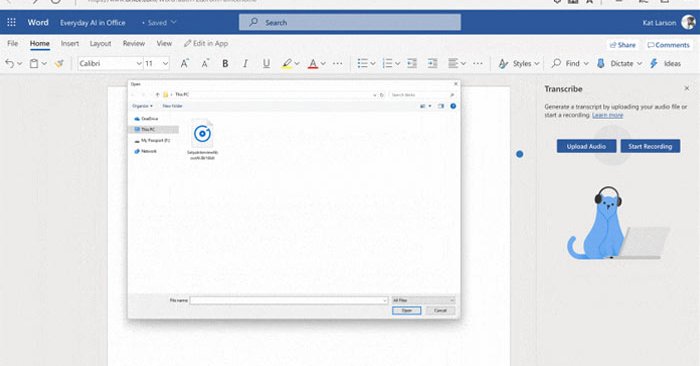Click the paragraph alignment icon
Image resolution: width=700 pixels, height=366 pixels.
click(453, 64)
